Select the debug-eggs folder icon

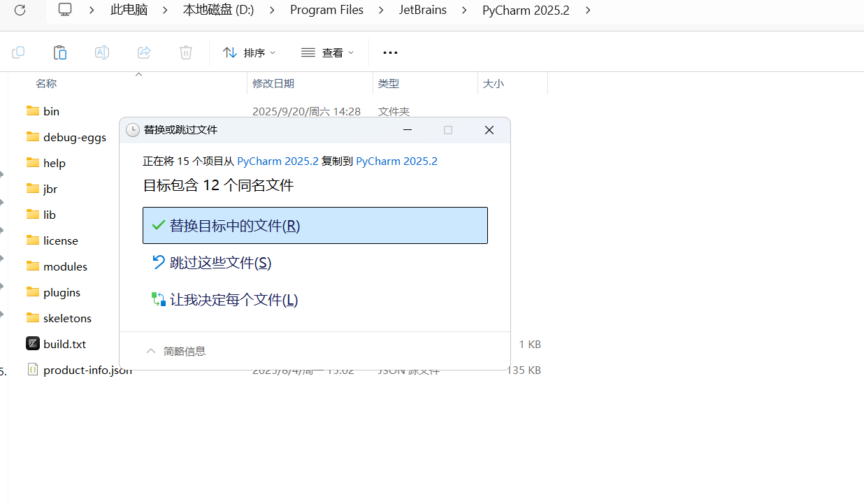[33, 136]
